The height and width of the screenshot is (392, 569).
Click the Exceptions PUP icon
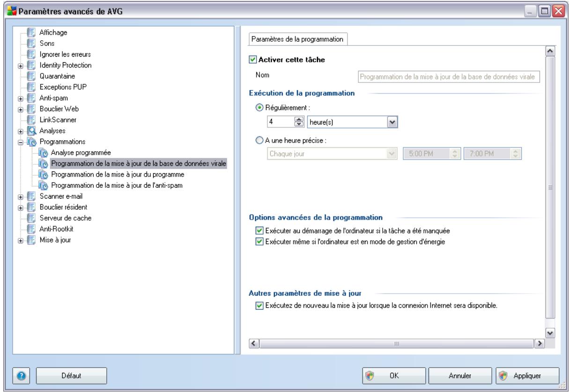coord(31,87)
